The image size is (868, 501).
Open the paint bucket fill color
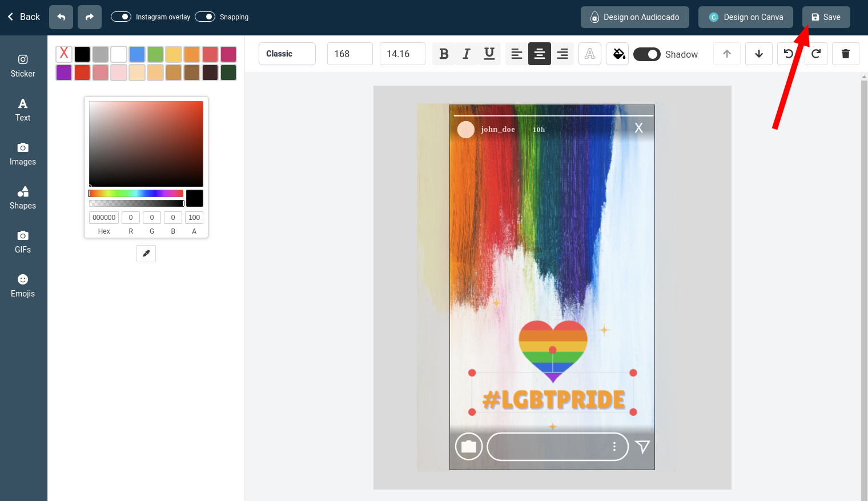click(x=618, y=54)
